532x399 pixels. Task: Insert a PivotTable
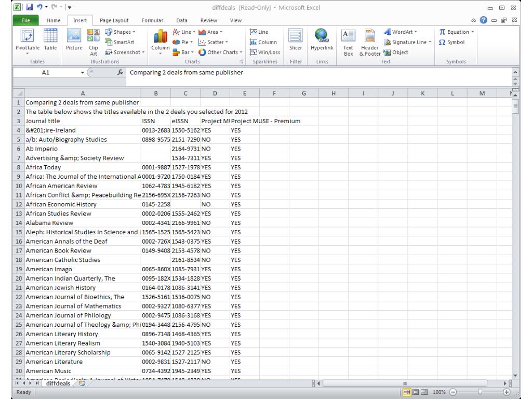(27, 42)
